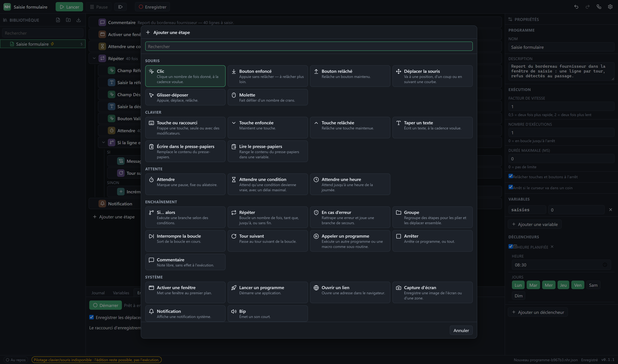
Task: Focus the dialog Rechercher search field
Action: pyautogui.click(x=309, y=46)
